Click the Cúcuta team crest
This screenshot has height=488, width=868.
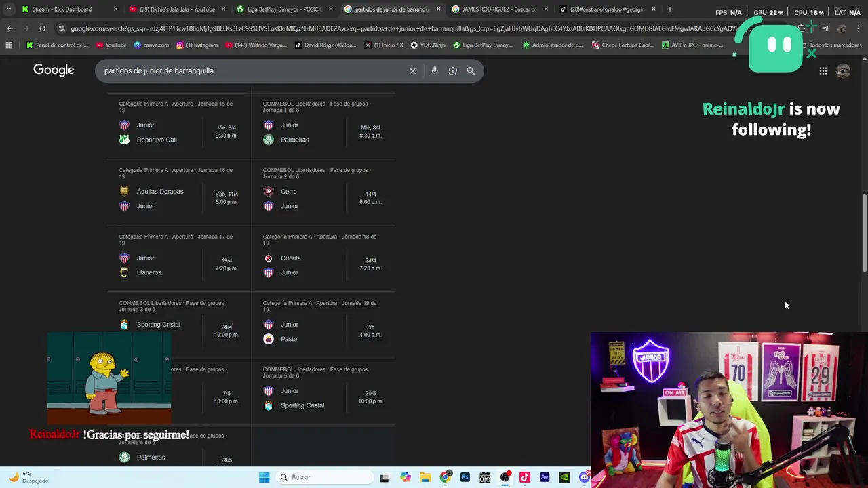pyautogui.click(x=269, y=258)
